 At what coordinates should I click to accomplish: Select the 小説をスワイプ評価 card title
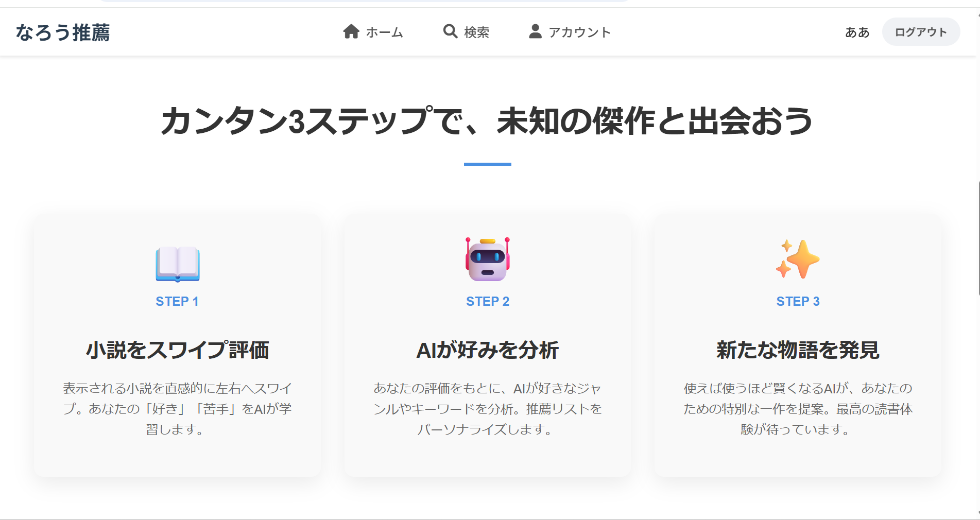(x=177, y=350)
